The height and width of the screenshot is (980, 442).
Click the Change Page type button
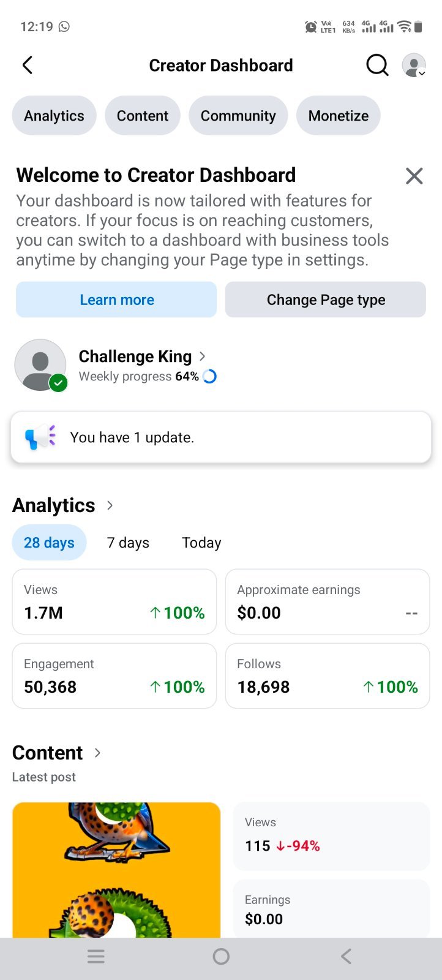pyautogui.click(x=326, y=300)
